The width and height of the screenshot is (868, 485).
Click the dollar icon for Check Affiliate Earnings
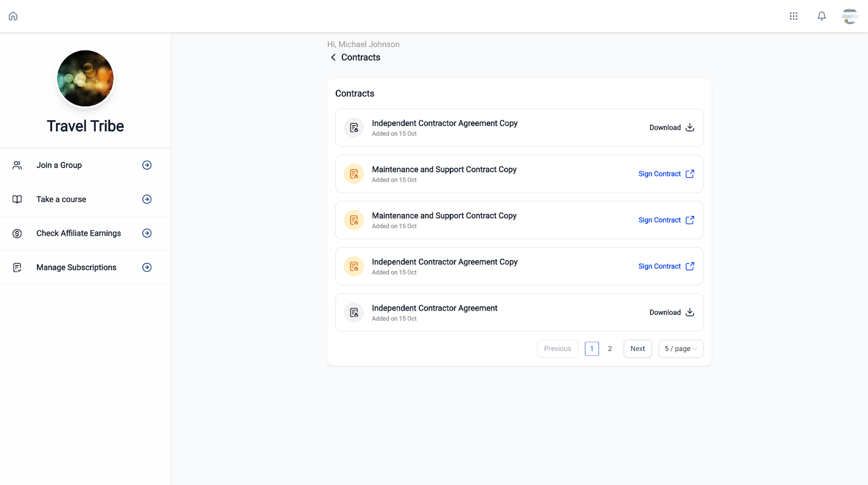[x=17, y=234]
